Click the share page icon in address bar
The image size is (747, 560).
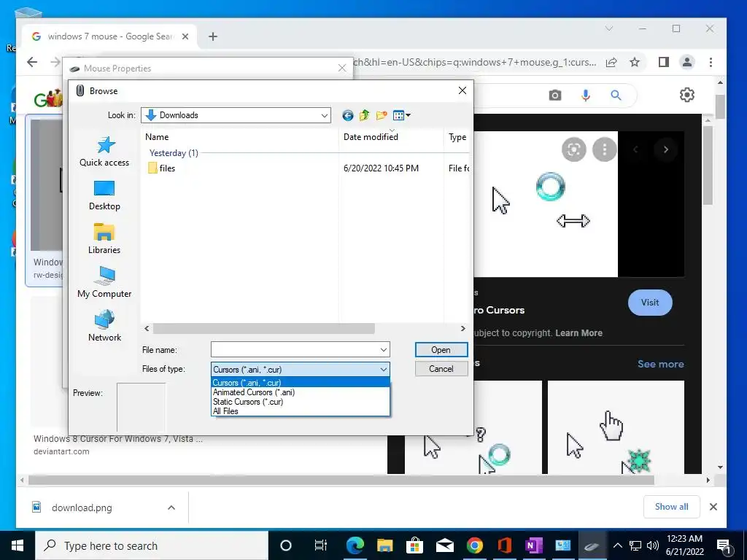coord(612,62)
